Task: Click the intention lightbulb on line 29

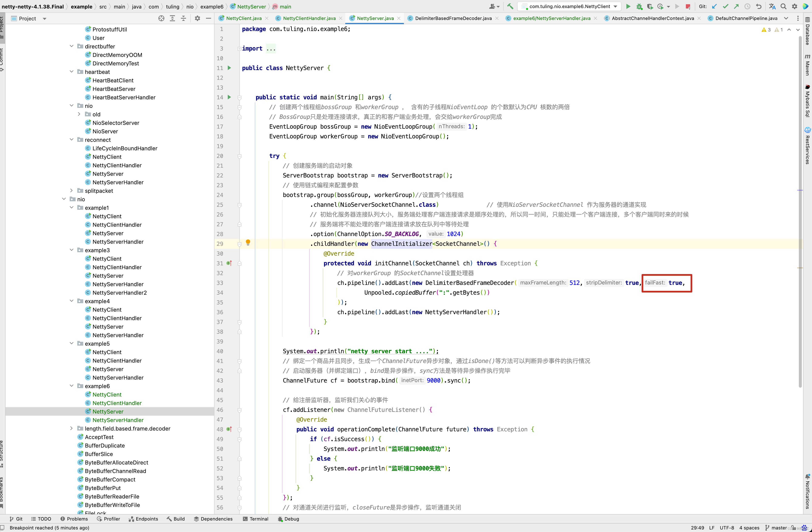Action: [x=248, y=242]
